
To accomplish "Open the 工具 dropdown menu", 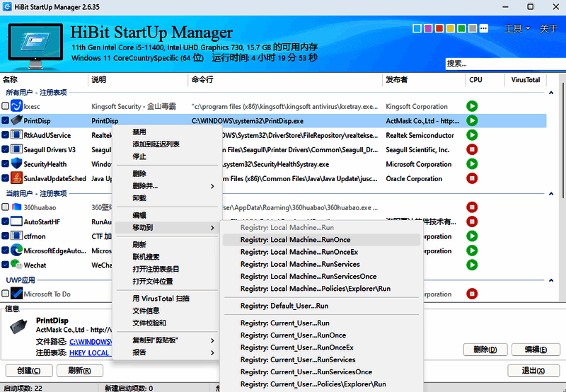I will (x=517, y=28).
